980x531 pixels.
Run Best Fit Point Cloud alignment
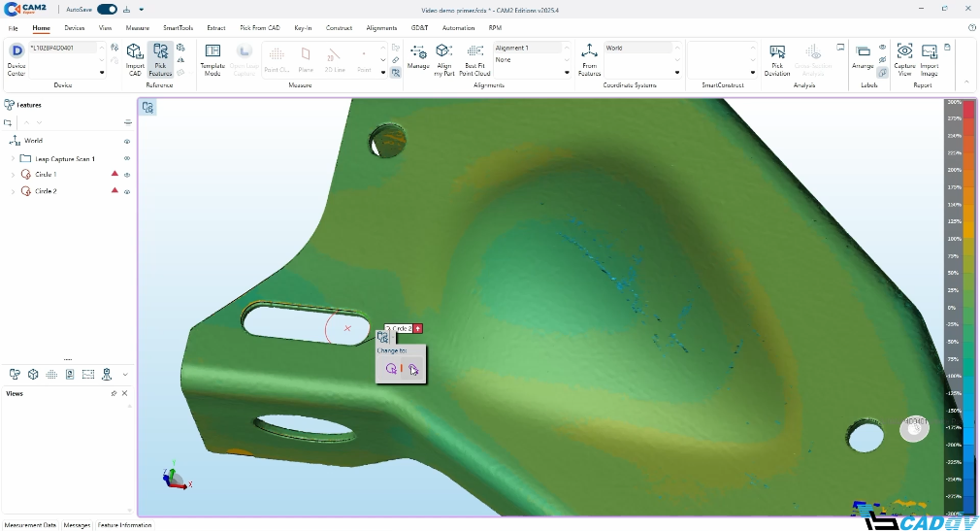(x=475, y=60)
